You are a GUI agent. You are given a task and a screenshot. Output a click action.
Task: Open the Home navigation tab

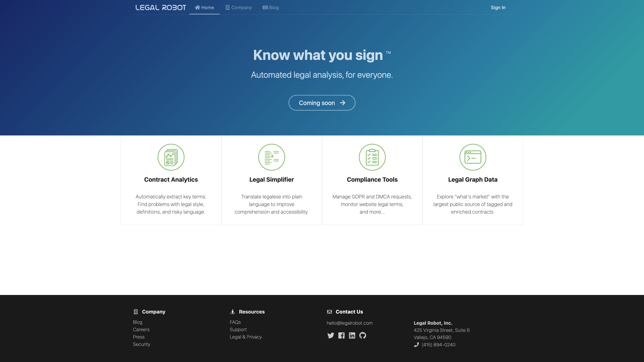tap(204, 8)
